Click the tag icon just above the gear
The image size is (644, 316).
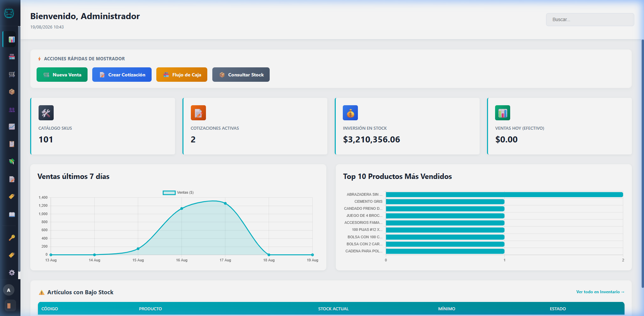(x=12, y=255)
